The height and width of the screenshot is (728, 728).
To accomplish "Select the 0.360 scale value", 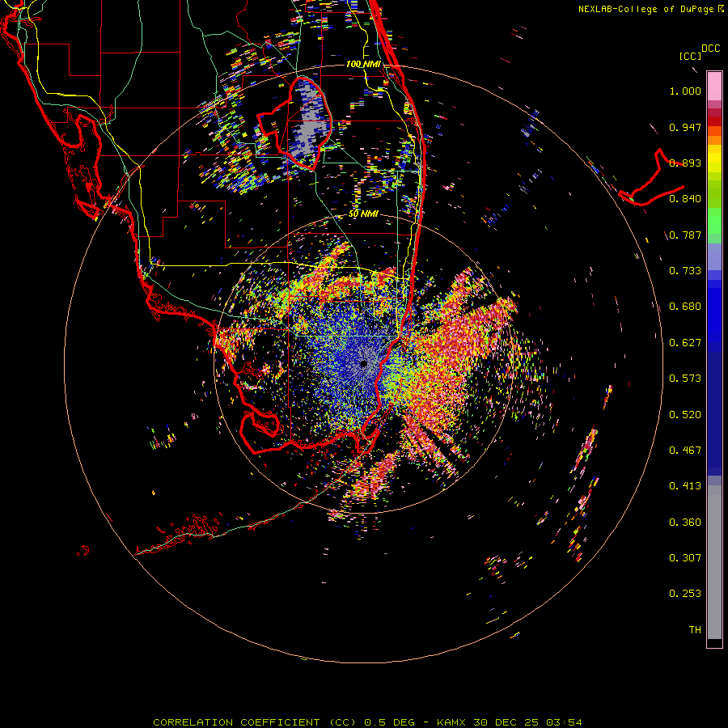I will click(685, 523).
